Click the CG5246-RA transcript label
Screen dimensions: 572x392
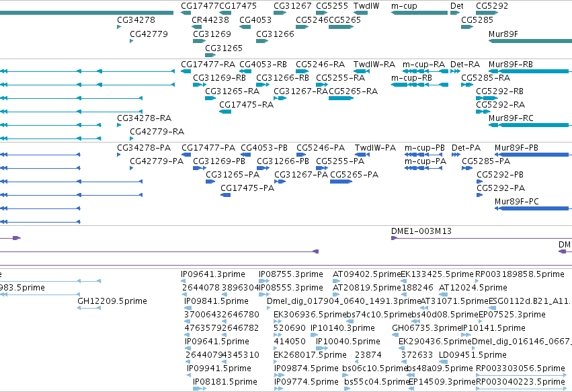(x=321, y=65)
